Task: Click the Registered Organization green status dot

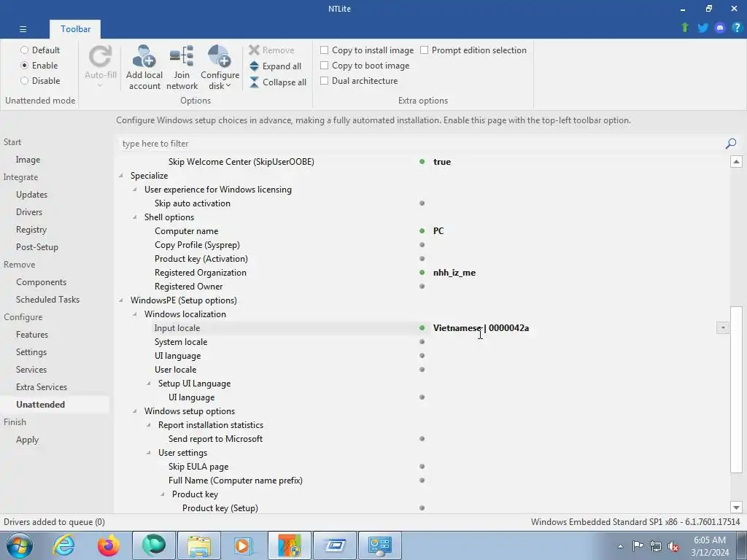Action: pos(422,273)
